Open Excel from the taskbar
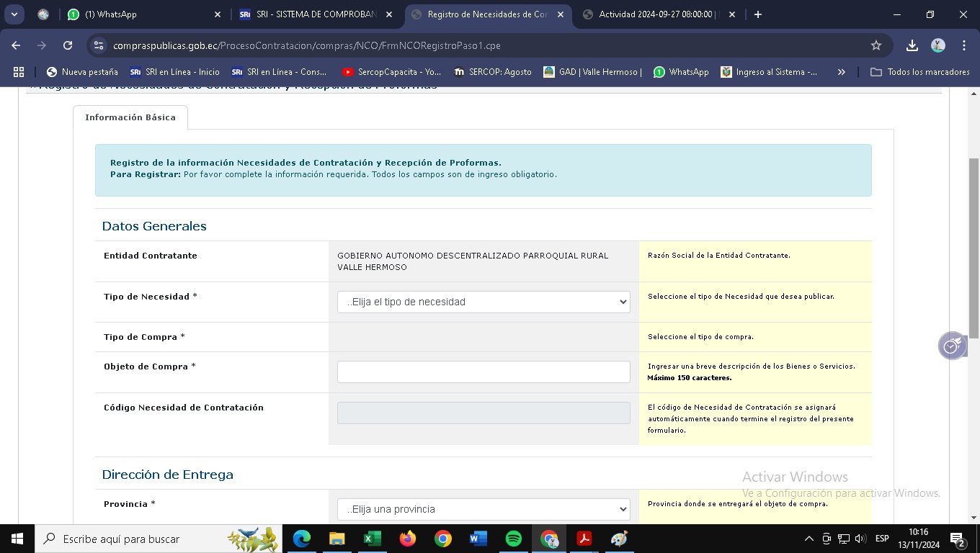980x553 pixels. (373, 539)
